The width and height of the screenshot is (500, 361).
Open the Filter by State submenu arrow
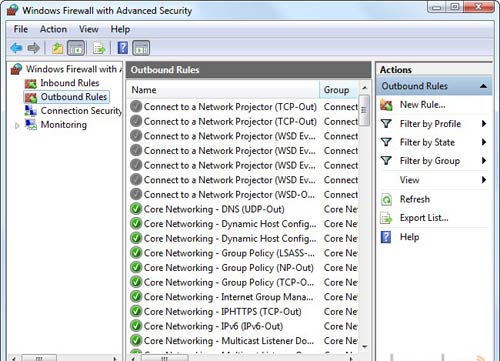(484, 142)
